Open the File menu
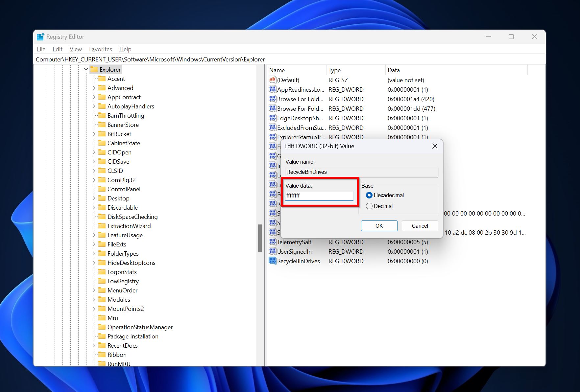 (x=41, y=49)
